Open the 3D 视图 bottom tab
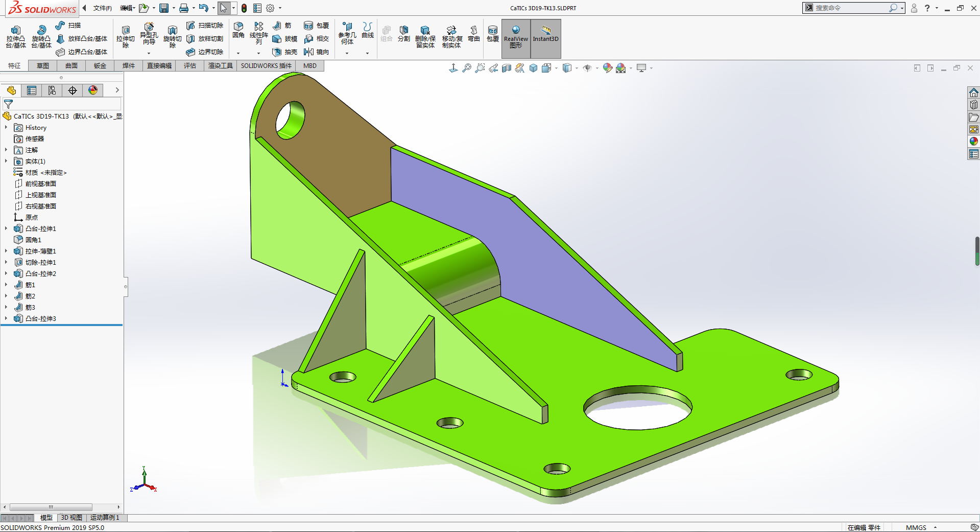The width and height of the screenshot is (980, 532). [71, 518]
